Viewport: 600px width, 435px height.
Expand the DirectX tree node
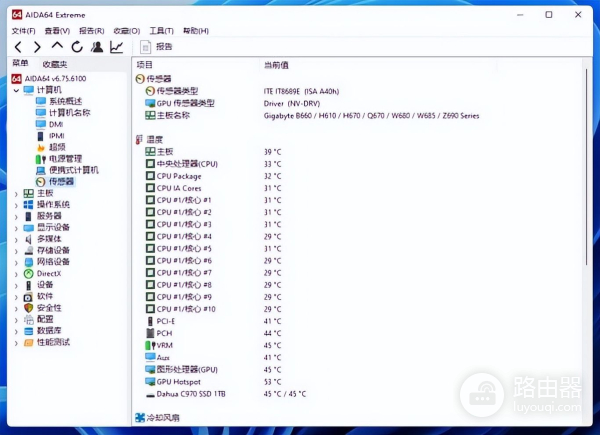click(x=16, y=274)
